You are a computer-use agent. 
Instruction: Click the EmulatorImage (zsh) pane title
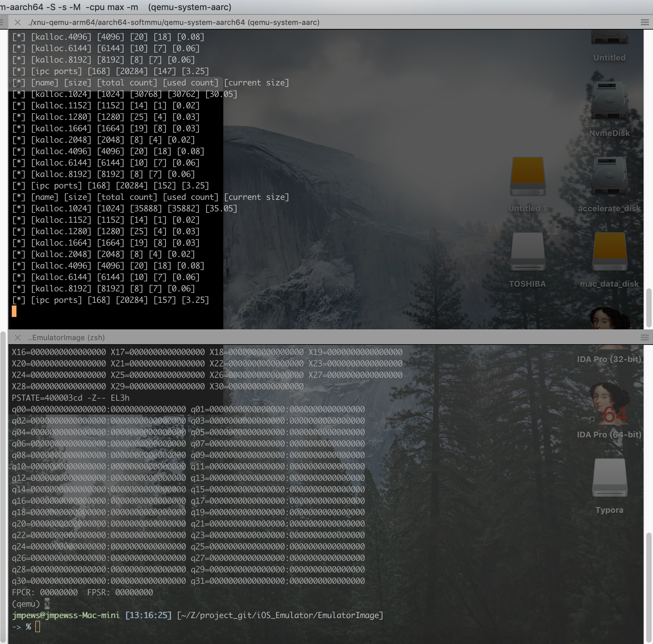(66, 337)
